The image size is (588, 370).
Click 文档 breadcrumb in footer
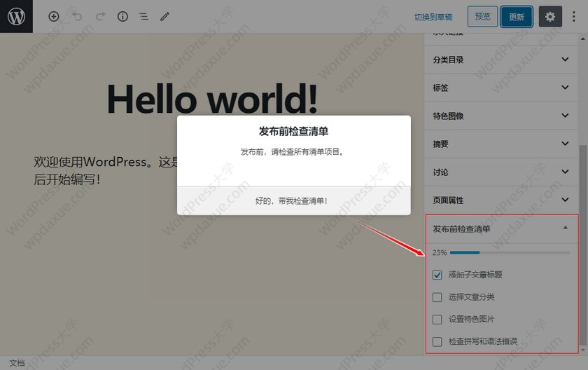(17, 363)
